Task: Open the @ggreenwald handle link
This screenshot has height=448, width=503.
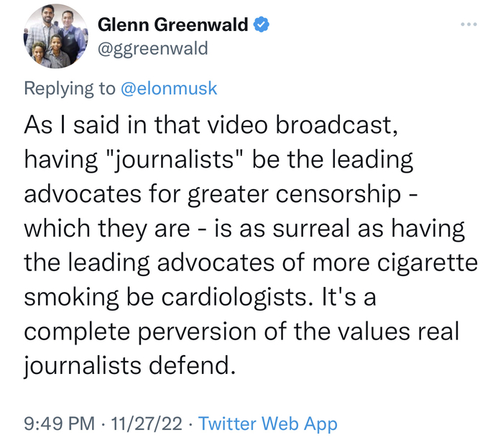Action: (x=153, y=48)
